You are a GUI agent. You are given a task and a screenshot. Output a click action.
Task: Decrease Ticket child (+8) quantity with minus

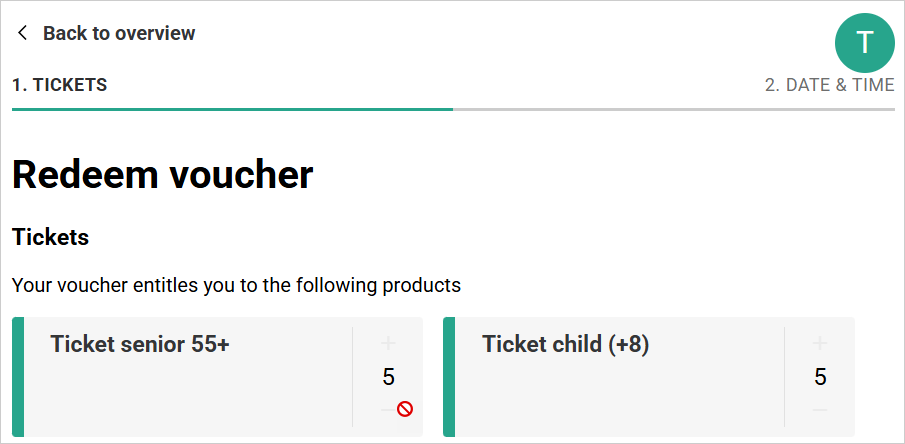tap(820, 410)
